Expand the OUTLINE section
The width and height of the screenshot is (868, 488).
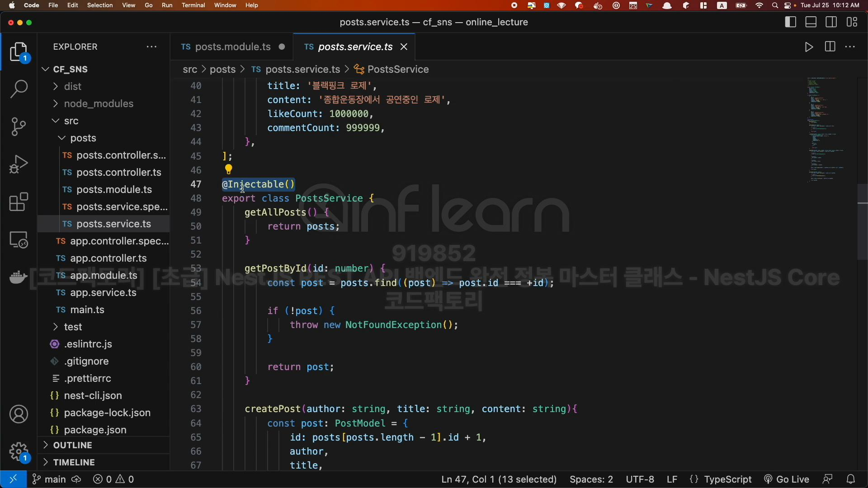72,445
